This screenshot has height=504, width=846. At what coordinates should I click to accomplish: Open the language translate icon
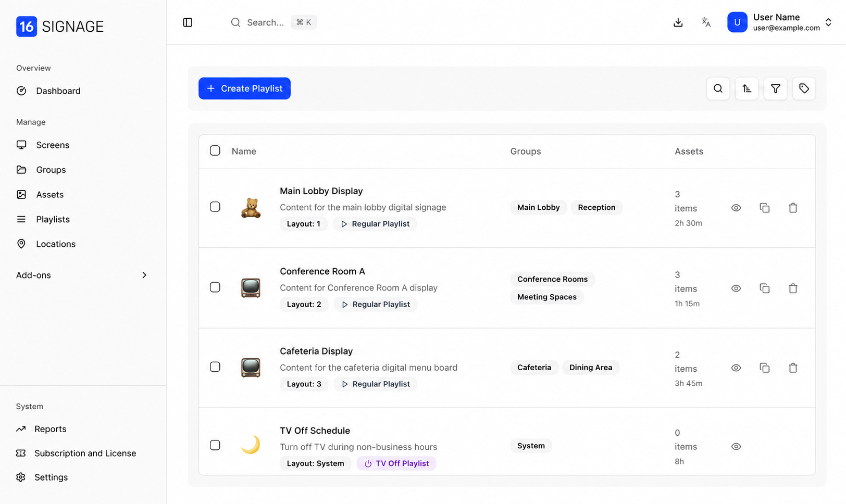[x=706, y=22]
